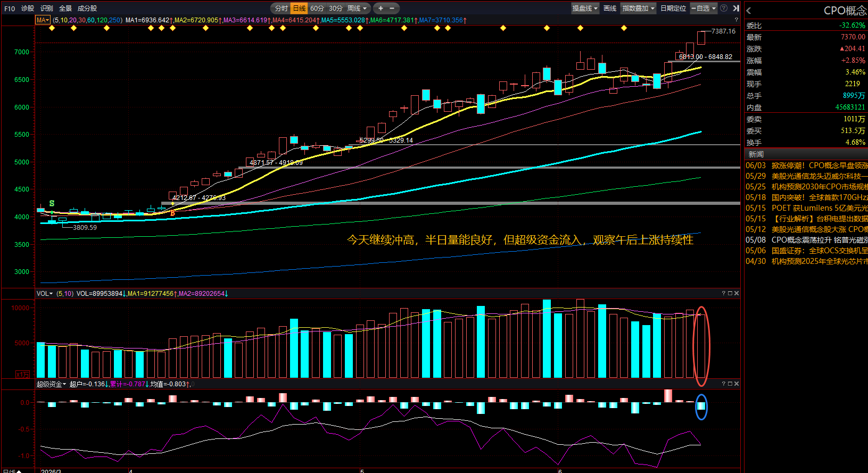Open 04/30 news 机构预测2025年全球光芯片
This screenshot has height=473, width=868.
[806, 261]
